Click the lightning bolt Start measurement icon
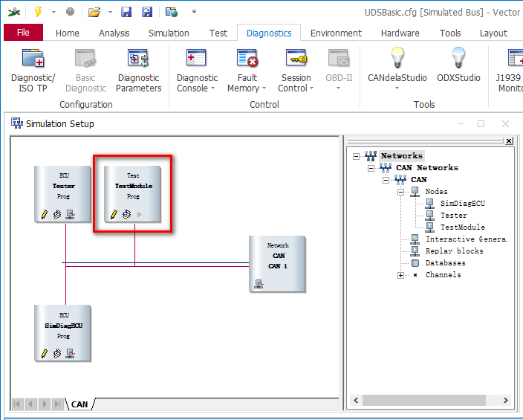 (39, 12)
